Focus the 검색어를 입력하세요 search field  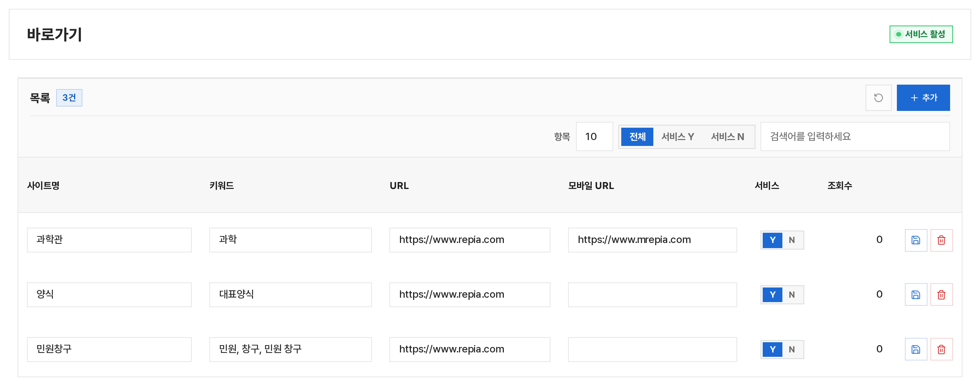855,137
